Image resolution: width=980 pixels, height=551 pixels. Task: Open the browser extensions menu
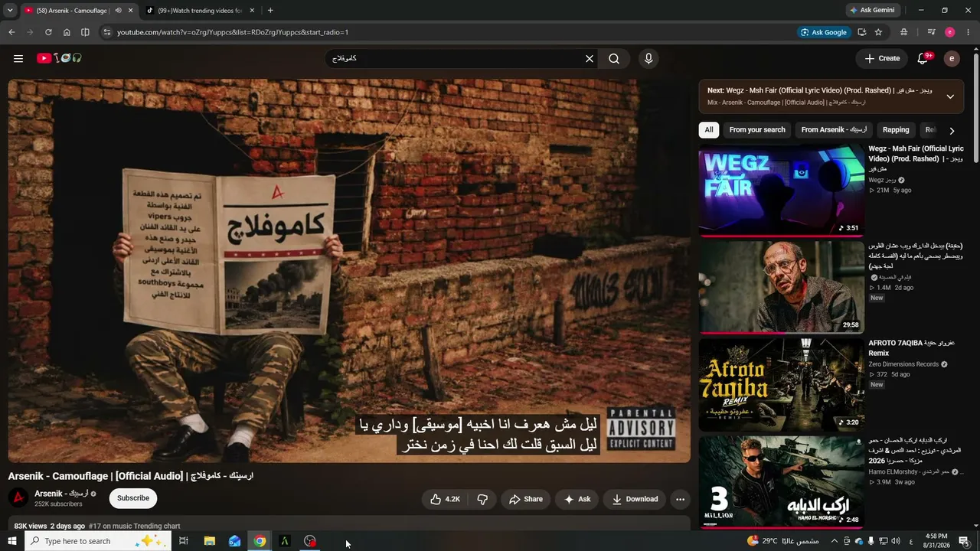[904, 32]
